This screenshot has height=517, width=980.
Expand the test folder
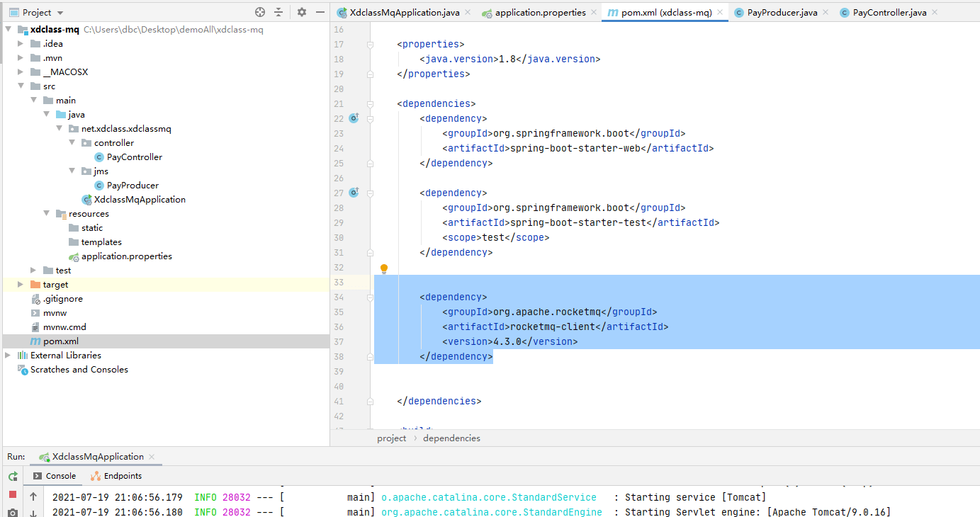34,271
